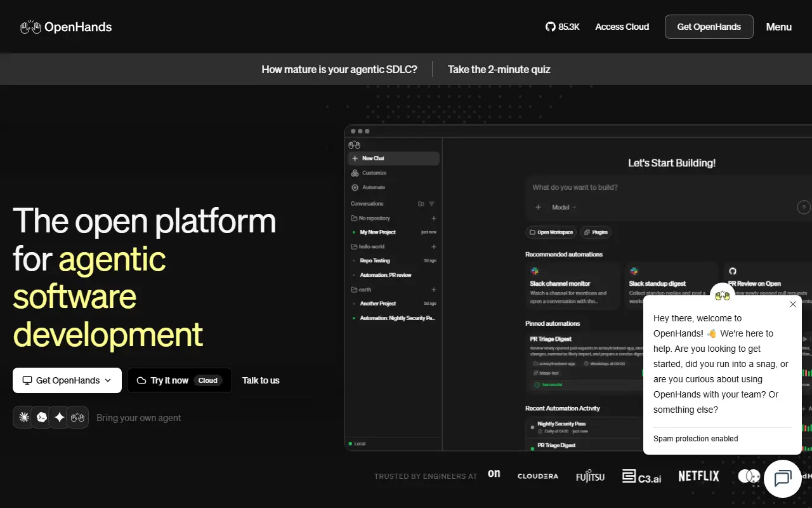Click the Plugins button
The height and width of the screenshot is (508, 812).
click(596, 232)
